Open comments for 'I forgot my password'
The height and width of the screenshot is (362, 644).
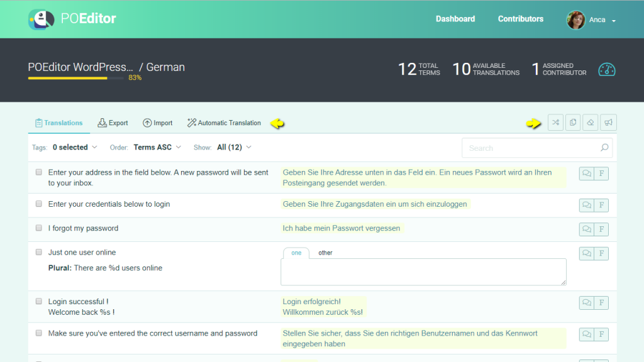point(587,229)
